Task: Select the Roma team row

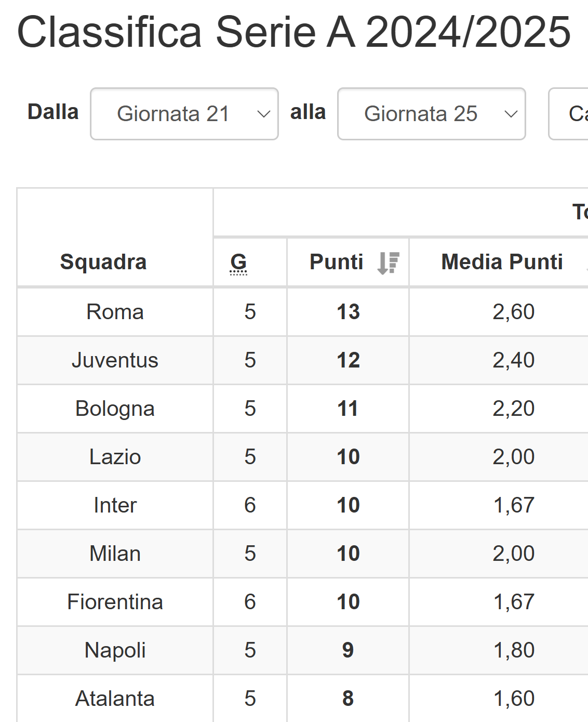Action: coord(302,312)
